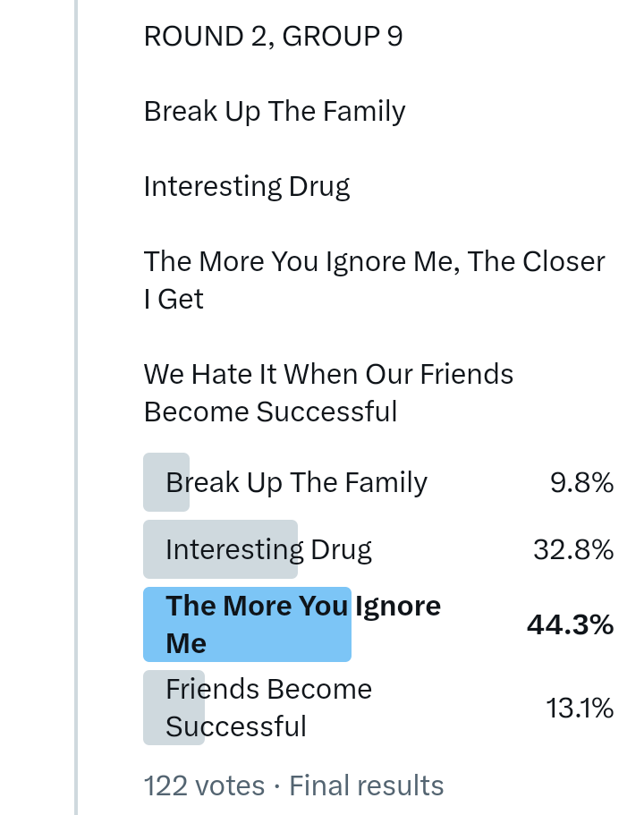Click "We Hate It When Our Friends" tweet line
Screen dimensions: 644x815
(328, 374)
